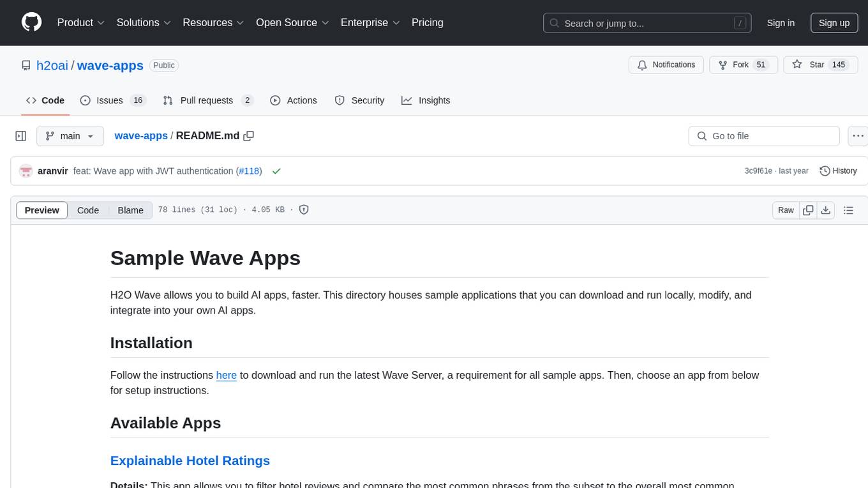Follow the 'here' installation link
This screenshot has width=868, height=488.
[x=227, y=376]
